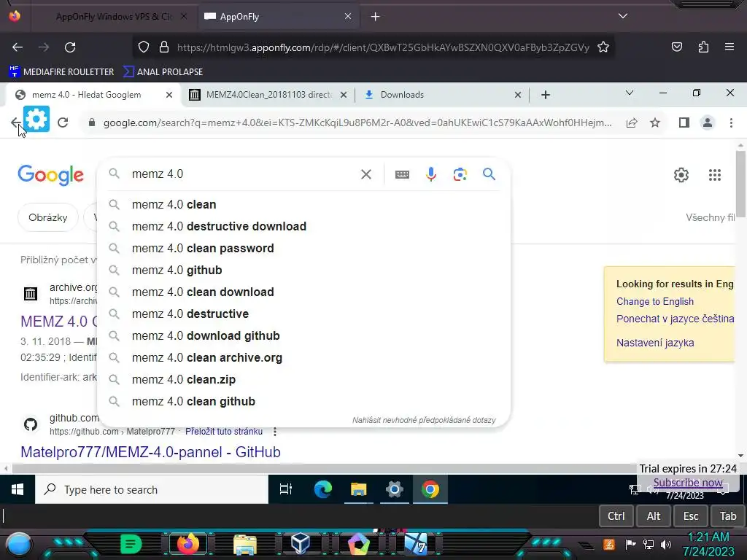Screen dimensions: 747x560
Task: Open Firefox Pocket save icon
Action: point(676,47)
